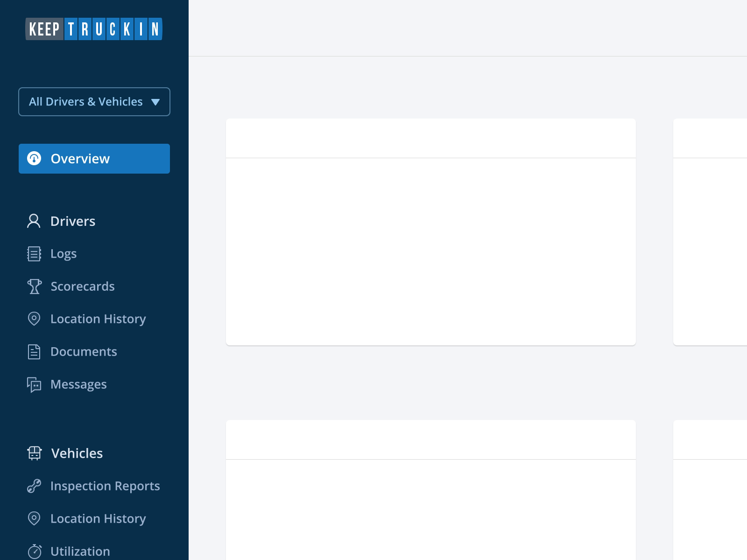Click the Logs notebook icon
Viewport: 747px width, 560px height.
tap(34, 254)
